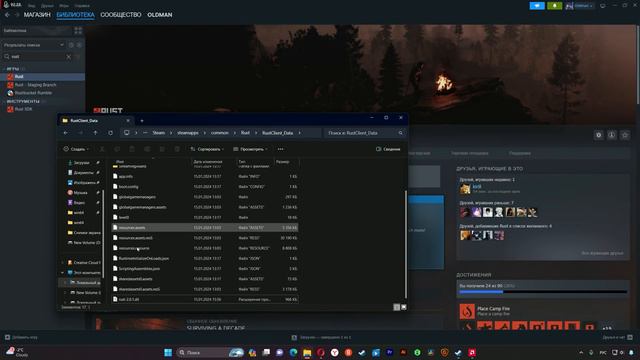640x360 pixels.
Task: Click the Explorer file list scrollbar
Action: tap(406, 244)
